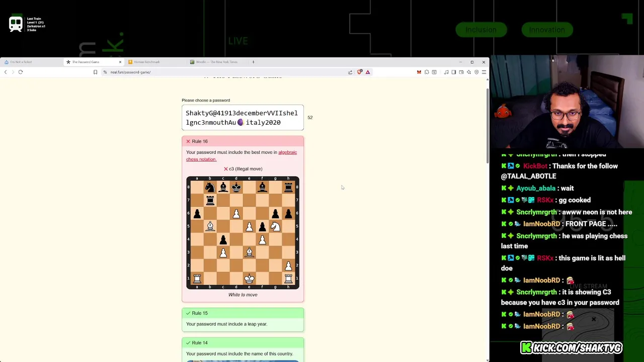Click the c3 Illegal move message
Screen dimensions: 644x362
click(x=243, y=169)
